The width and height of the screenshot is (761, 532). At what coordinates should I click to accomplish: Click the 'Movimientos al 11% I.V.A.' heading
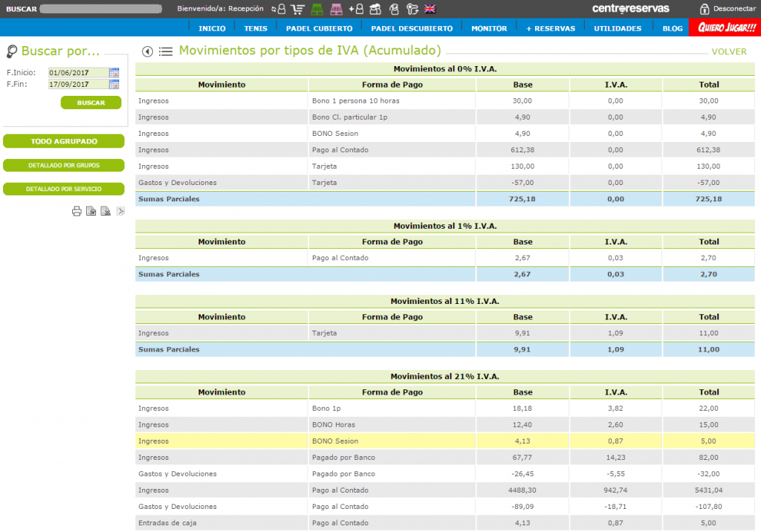[x=445, y=302]
